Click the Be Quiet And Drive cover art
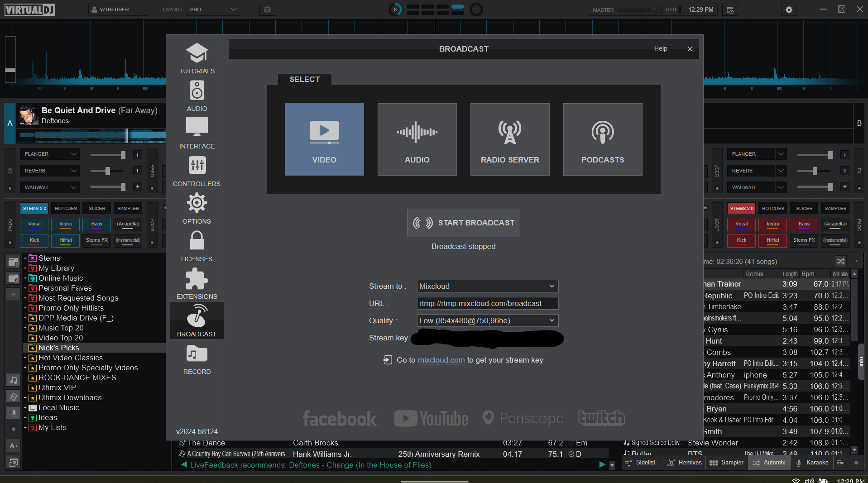The height and width of the screenshot is (483, 868). click(29, 115)
